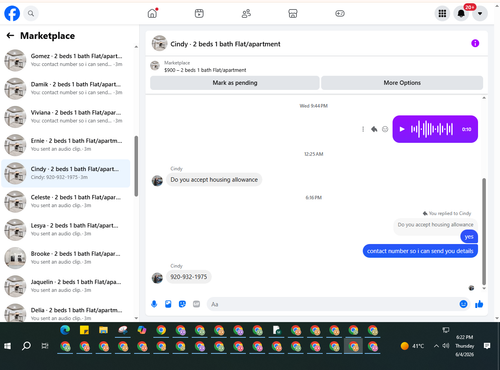This screenshot has height=370, width=500.
Task: Open the emoji picker
Action: point(463,304)
